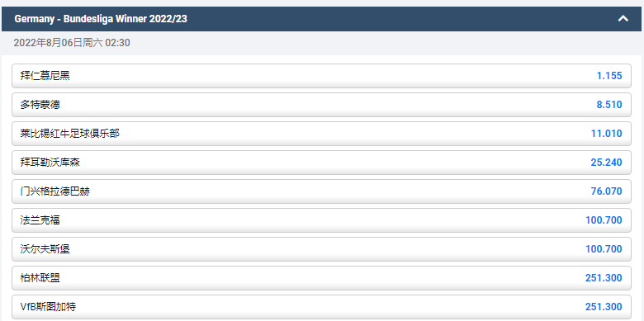Select 门兴格拉德巴赫 bet row
644x321 pixels.
[x=322, y=191]
